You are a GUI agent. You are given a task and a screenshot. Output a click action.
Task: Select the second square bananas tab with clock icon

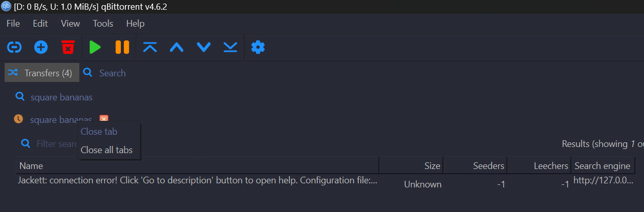[53, 120]
